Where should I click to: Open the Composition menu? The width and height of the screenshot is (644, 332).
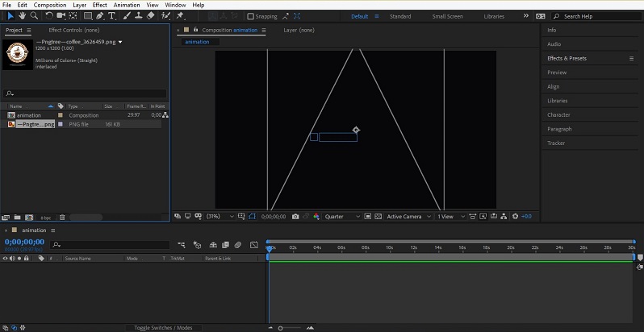click(x=50, y=5)
